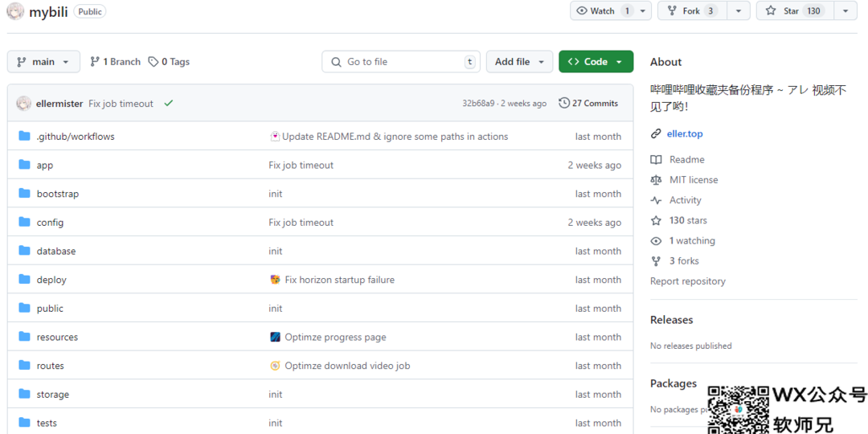Open the database folder

click(56, 252)
